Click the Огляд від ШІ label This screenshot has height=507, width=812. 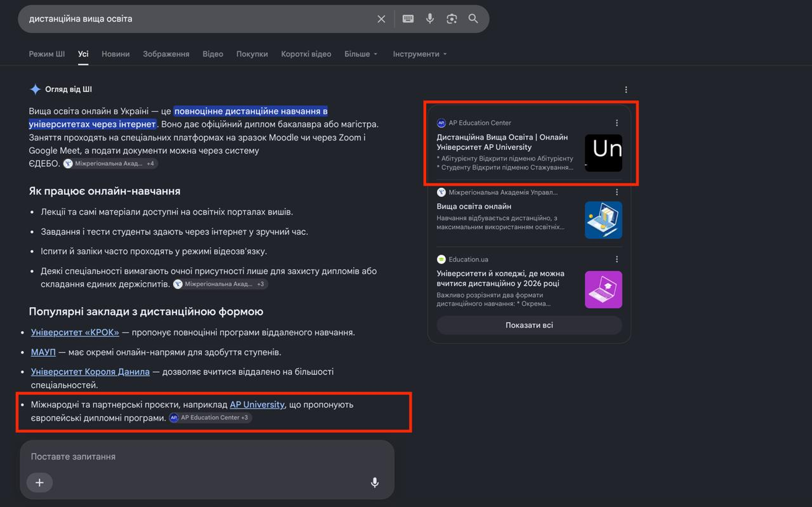pos(69,89)
